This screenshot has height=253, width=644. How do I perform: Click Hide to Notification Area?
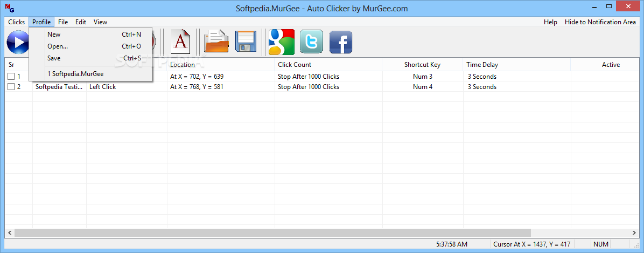pos(600,22)
